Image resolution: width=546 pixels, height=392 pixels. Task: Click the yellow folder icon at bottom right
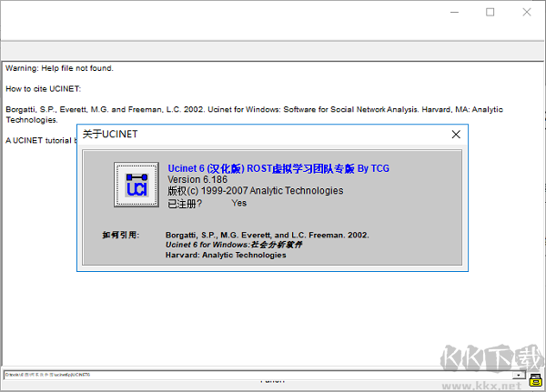click(535, 380)
